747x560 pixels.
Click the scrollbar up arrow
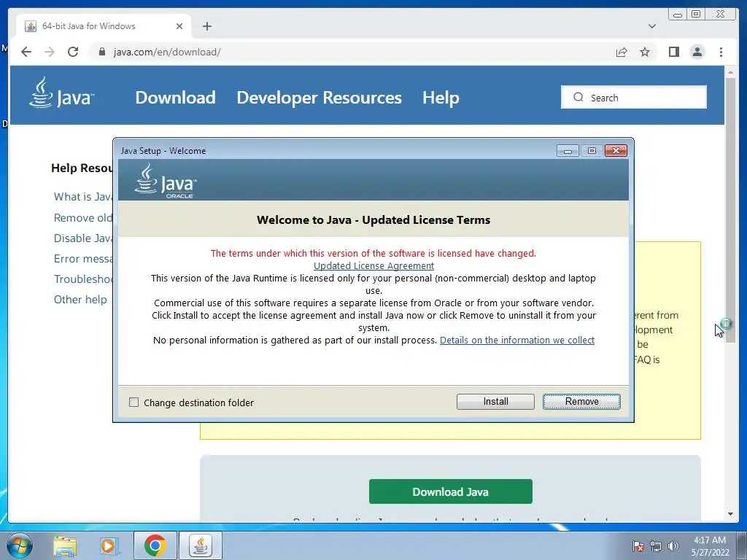[x=730, y=72]
